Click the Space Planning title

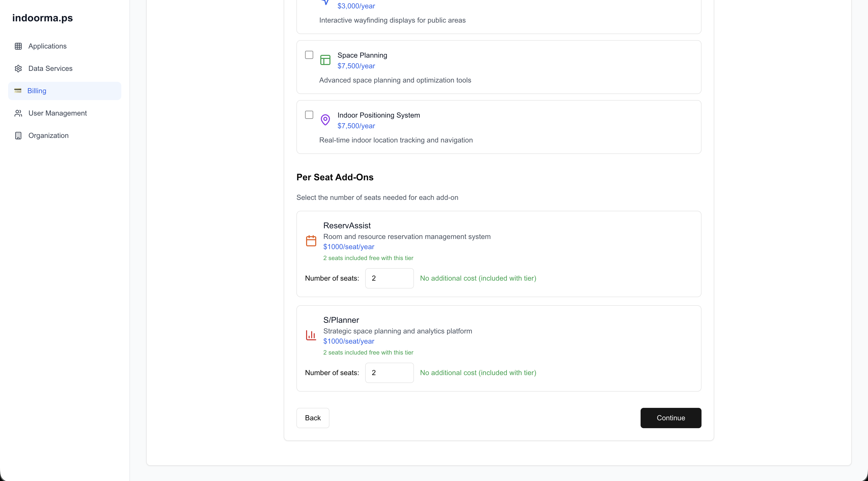pos(362,55)
